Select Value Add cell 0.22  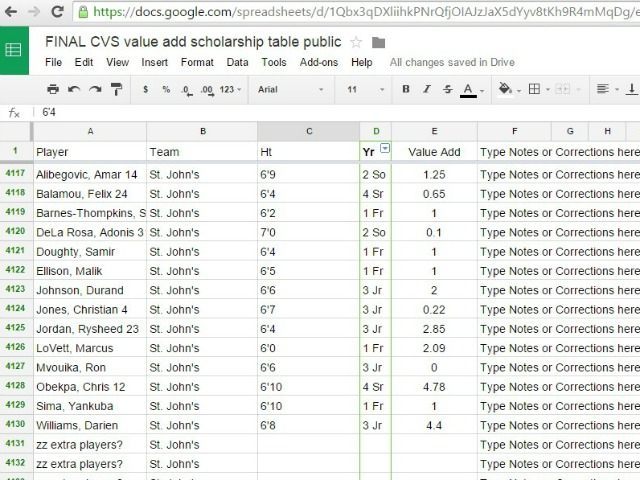point(434,309)
